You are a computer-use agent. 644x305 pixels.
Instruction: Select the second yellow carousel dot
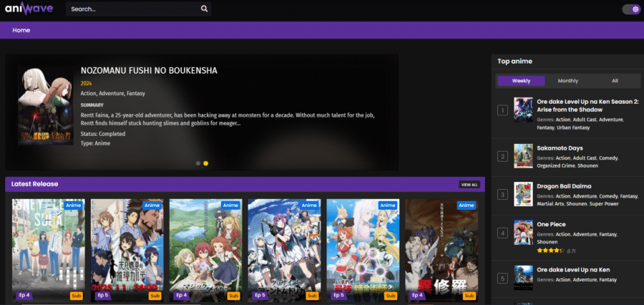tap(206, 163)
